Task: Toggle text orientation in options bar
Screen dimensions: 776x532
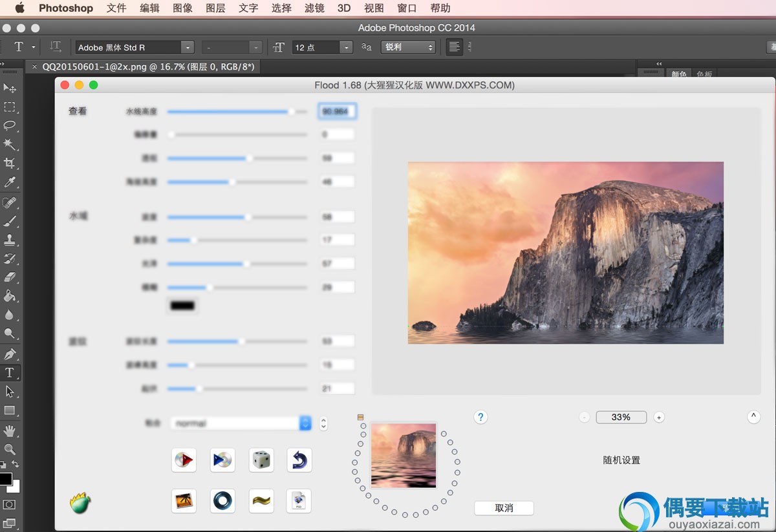Action: (x=56, y=47)
